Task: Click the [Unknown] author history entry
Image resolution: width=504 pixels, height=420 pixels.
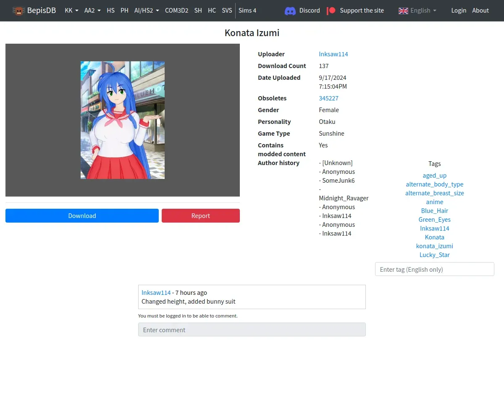Action: [x=337, y=163]
